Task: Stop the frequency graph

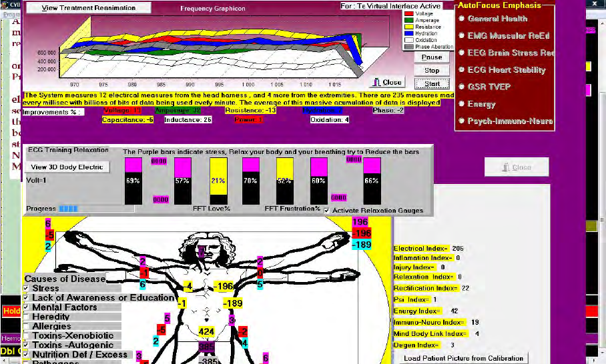Action: coord(432,70)
